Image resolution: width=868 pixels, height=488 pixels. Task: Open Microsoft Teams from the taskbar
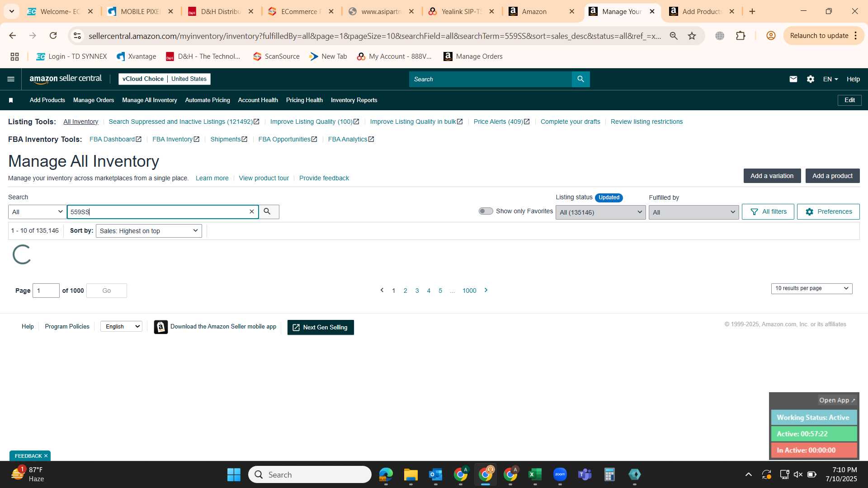click(585, 474)
